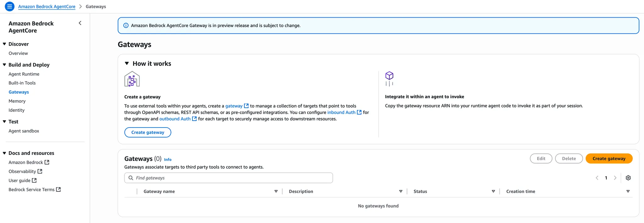Click Amazon Bedrock AgentCore breadcrumb link
This screenshot has height=223, width=644.
pos(47,7)
